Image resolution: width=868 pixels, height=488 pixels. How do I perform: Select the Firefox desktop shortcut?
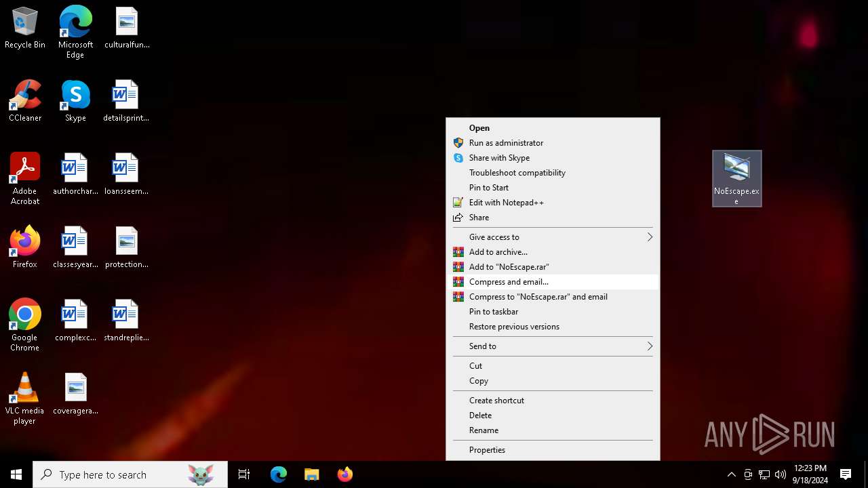click(25, 248)
